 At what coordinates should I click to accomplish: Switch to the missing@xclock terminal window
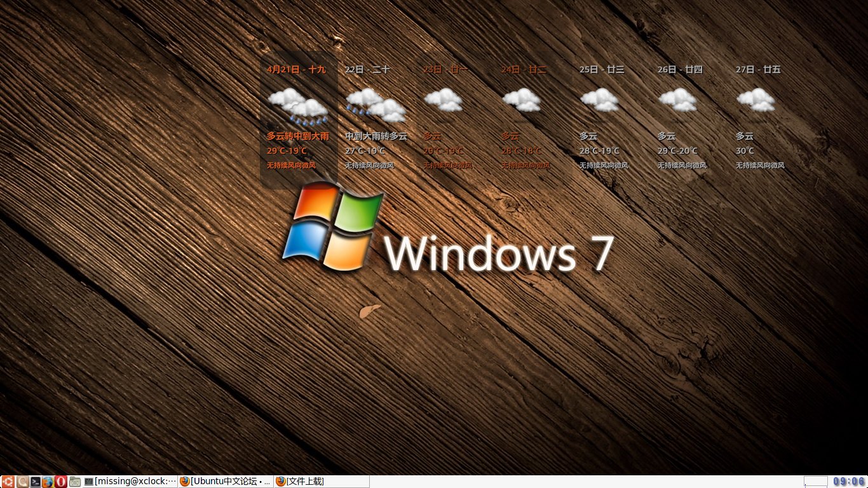[x=130, y=482]
